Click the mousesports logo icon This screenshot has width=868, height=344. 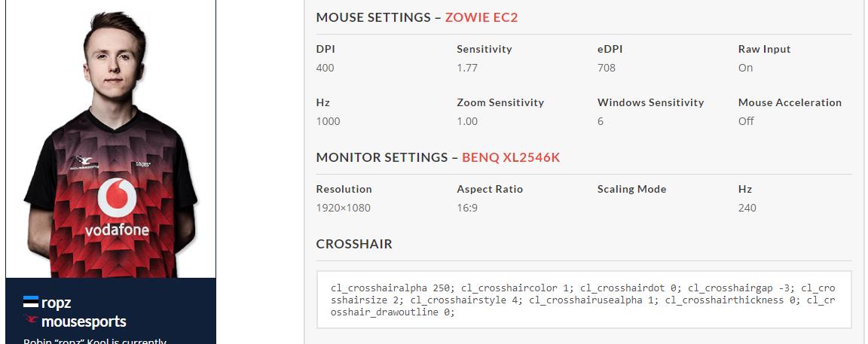pos(31,321)
